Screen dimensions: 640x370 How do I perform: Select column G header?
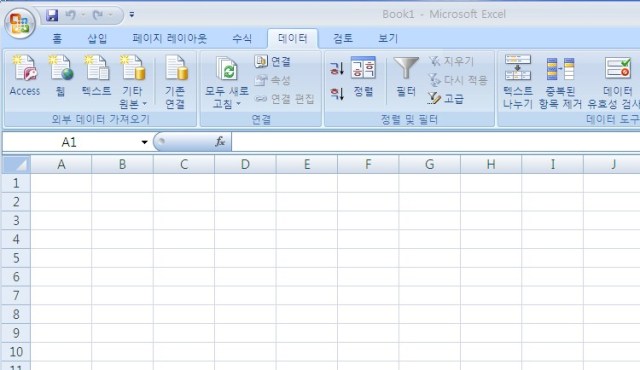pos(429,164)
